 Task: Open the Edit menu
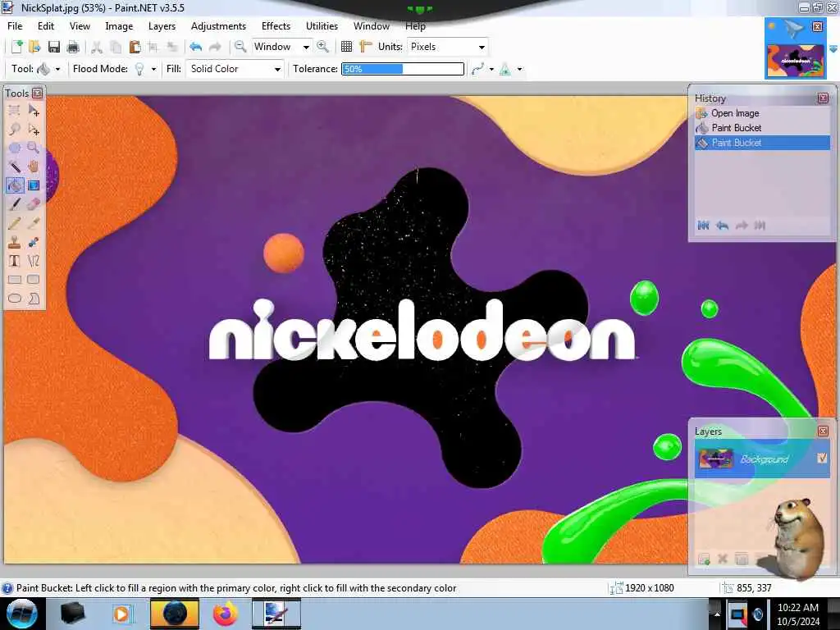point(46,25)
